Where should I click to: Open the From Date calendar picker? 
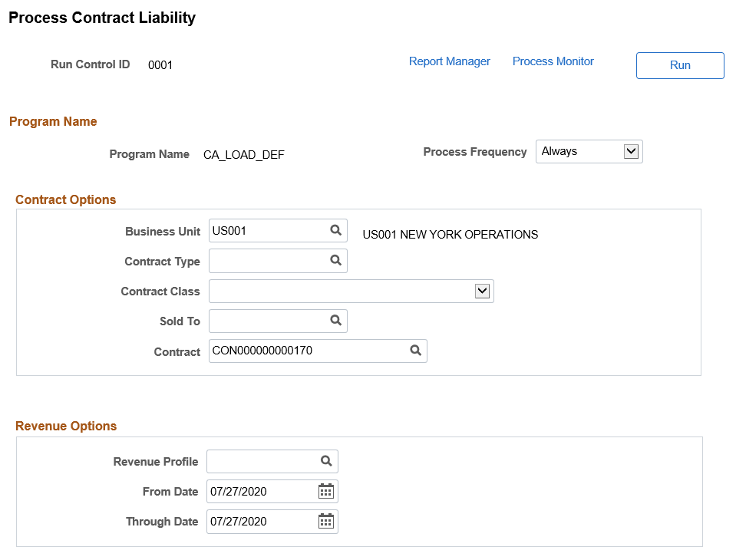(x=325, y=491)
